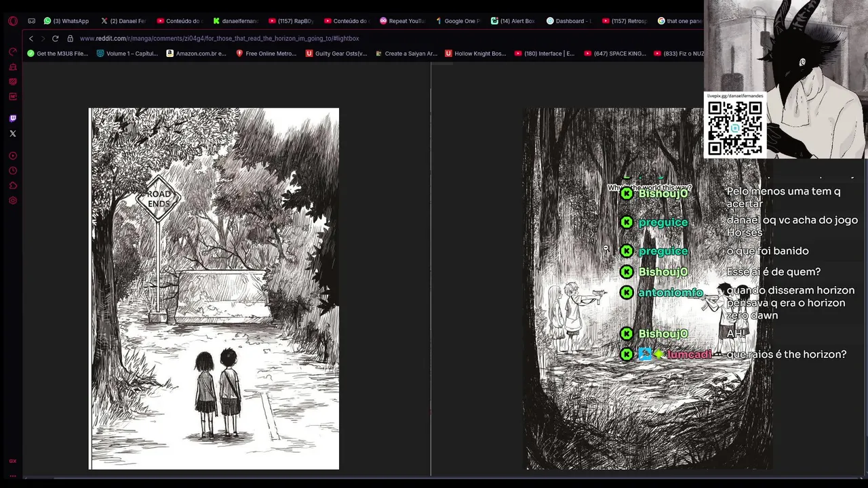Open 'Free Online Metro...' bookmark

(x=267, y=54)
